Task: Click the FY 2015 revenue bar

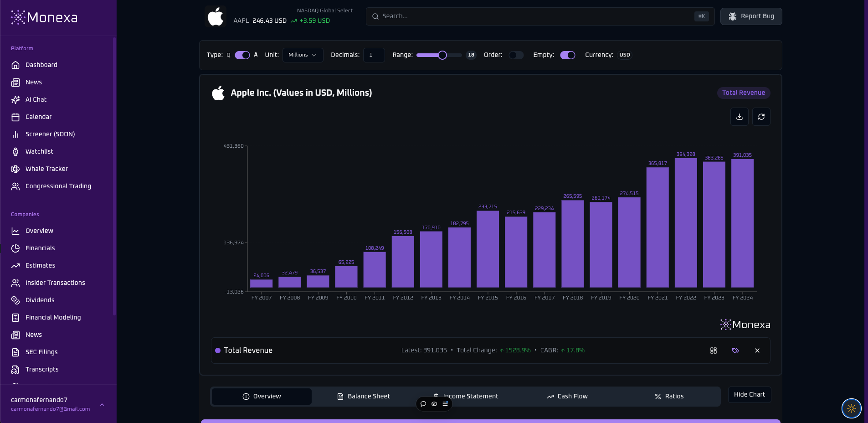Action: [x=488, y=249]
